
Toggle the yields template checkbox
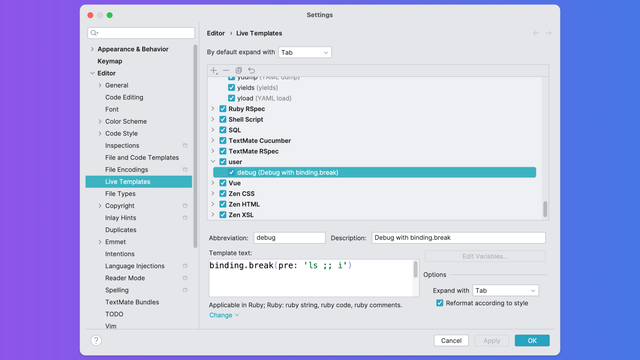pos(231,88)
